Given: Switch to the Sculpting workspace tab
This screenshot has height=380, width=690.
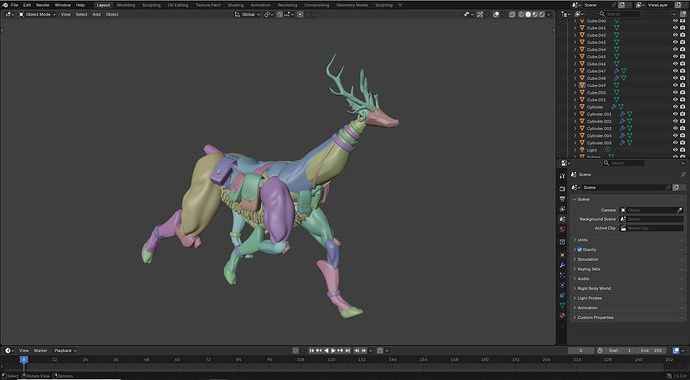Looking at the screenshot, I should (x=151, y=5).
